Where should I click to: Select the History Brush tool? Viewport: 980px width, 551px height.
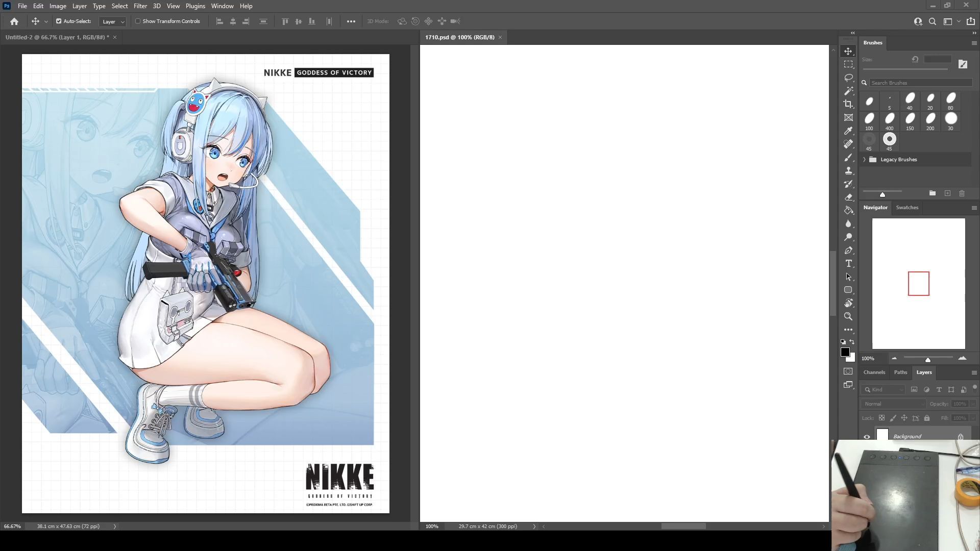coord(848,184)
